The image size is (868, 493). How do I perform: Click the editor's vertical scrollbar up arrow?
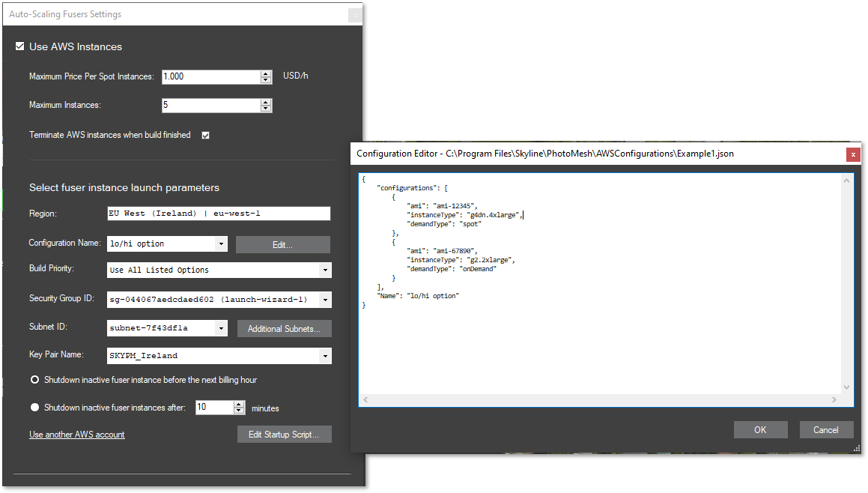846,181
